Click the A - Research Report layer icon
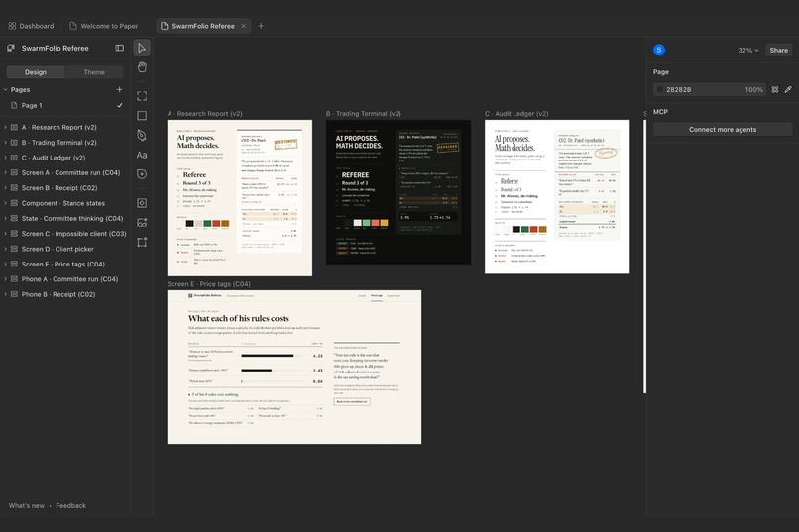The image size is (799, 532). click(14, 127)
